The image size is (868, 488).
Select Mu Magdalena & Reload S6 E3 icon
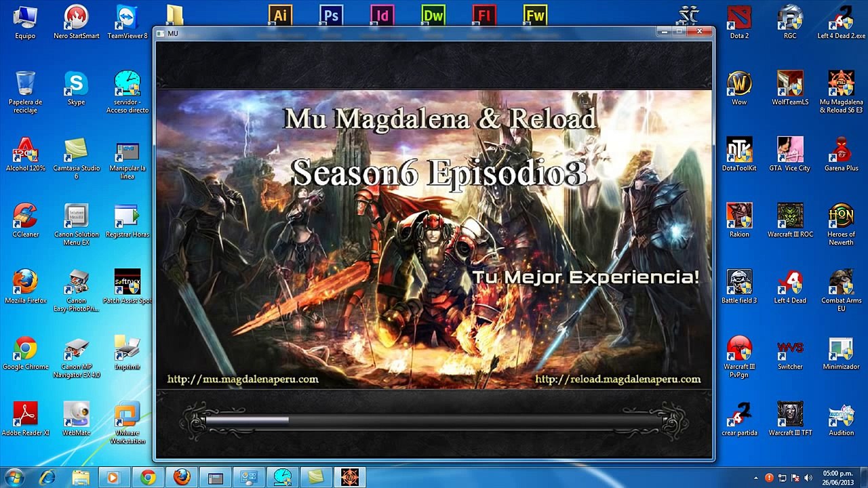pyautogui.click(x=841, y=91)
